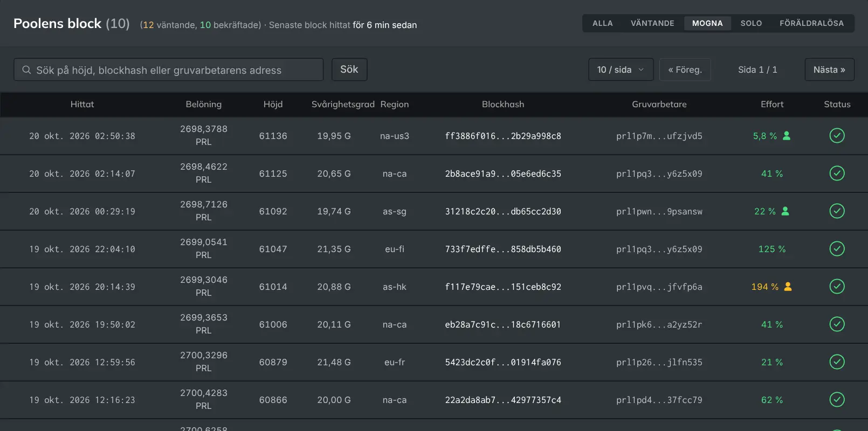868x431 pixels.
Task: Click orange solo icon beside 194 % effort
Action: coord(788,287)
